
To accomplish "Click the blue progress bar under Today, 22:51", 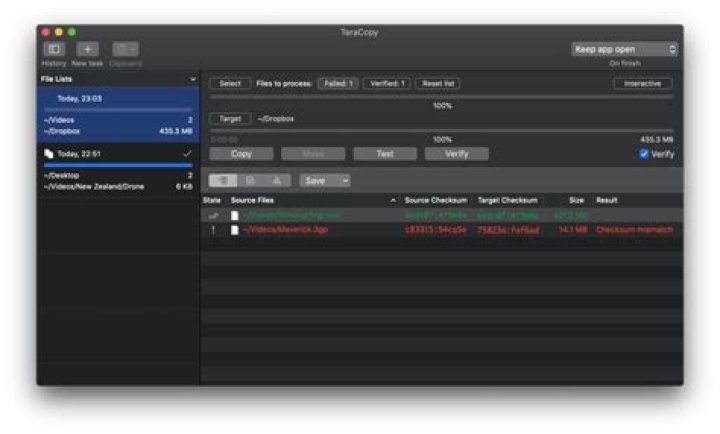I will [x=118, y=165].
